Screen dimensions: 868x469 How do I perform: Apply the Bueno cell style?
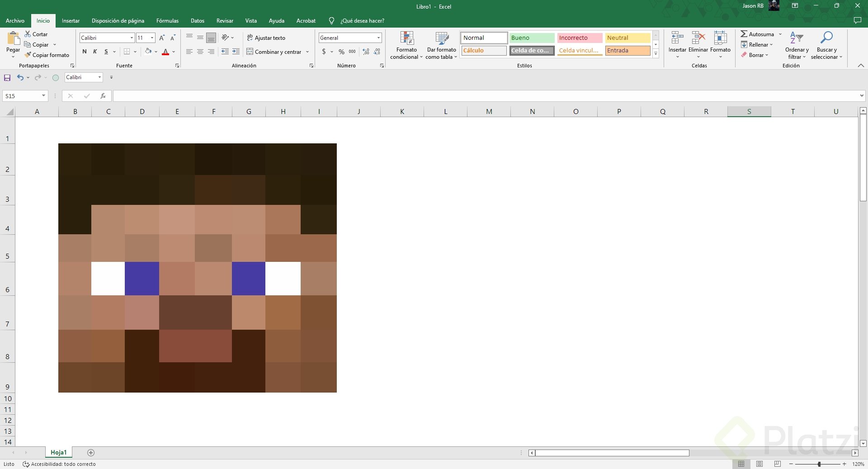coord(532,38)
